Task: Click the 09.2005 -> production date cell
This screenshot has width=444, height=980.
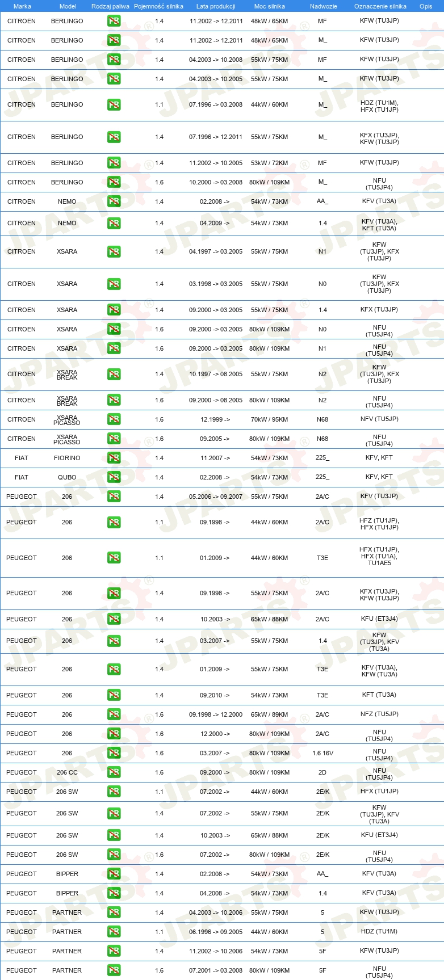Action: [x=216, y=439]
